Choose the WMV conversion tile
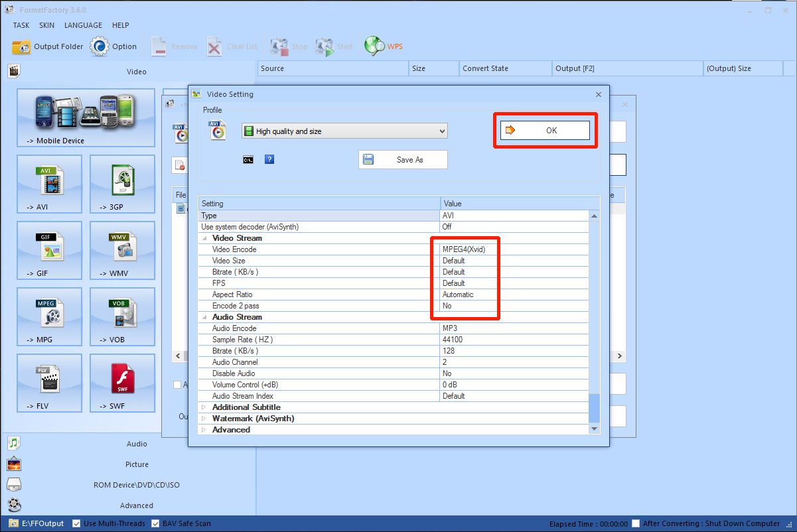This screenshot has width=797, height=532. coord(122,251)
